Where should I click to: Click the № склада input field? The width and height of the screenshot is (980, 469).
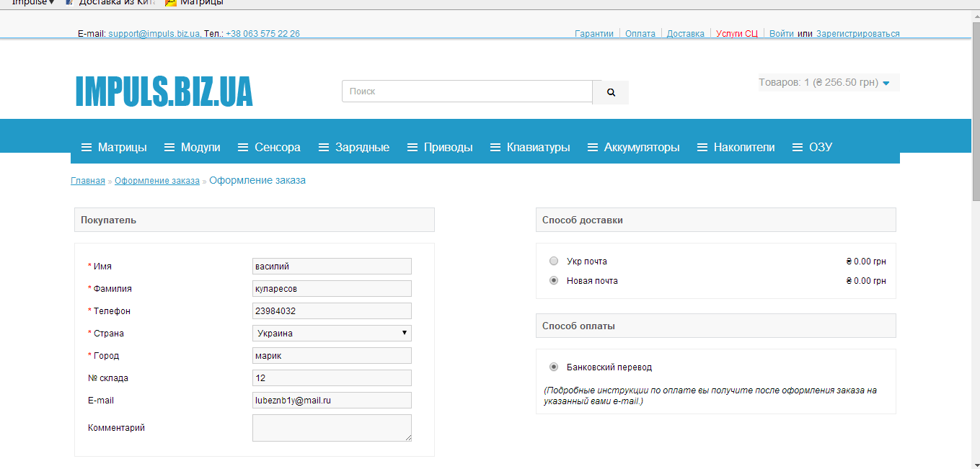(x=332, y=378)
